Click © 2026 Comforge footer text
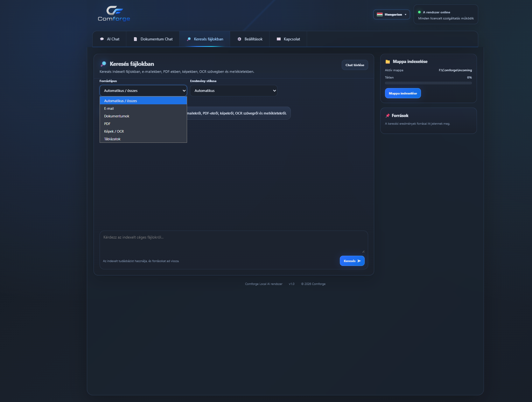The height and width of the screenshot is (402, 532). [313, 284]
